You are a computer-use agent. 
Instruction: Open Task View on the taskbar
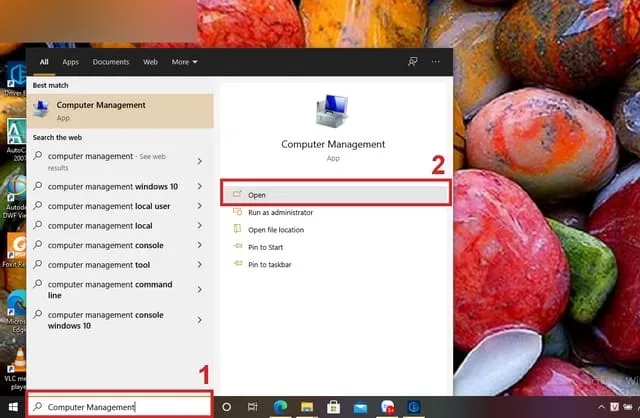click(253, 407)
